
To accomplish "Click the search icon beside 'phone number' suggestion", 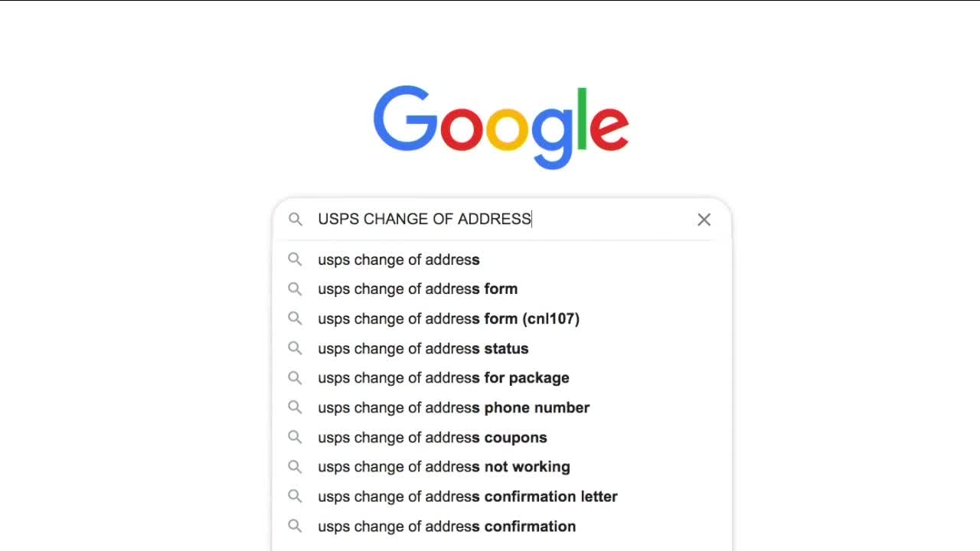I will [295, 408].
